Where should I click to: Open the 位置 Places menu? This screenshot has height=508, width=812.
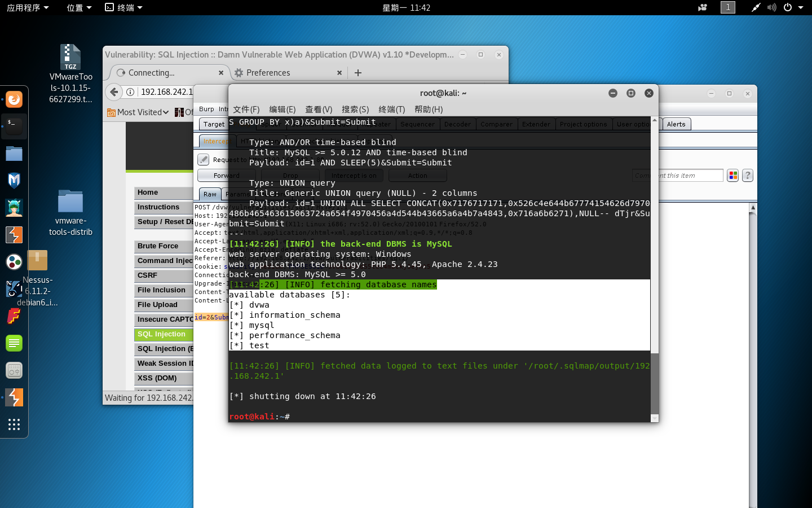[79, 7]
